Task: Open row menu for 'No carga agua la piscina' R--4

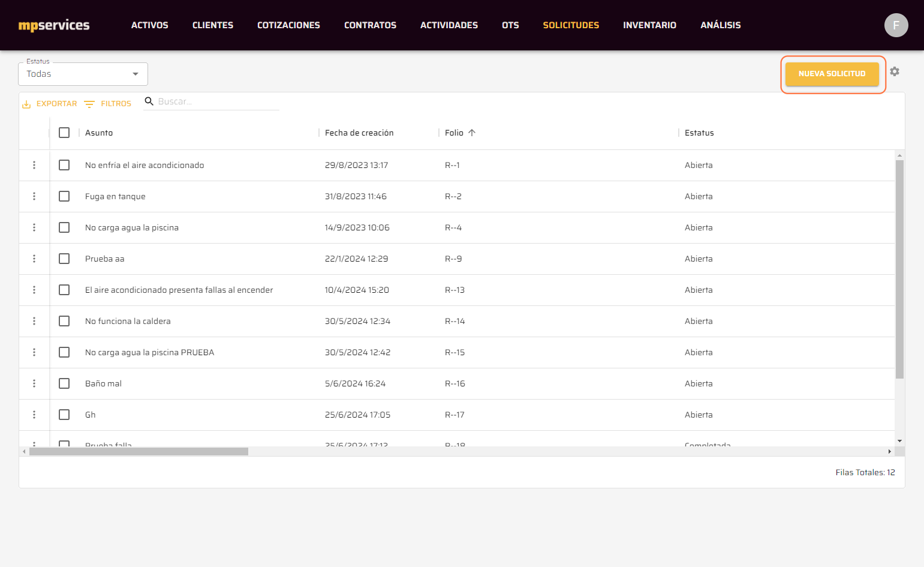Action: (x=34, y=227)
